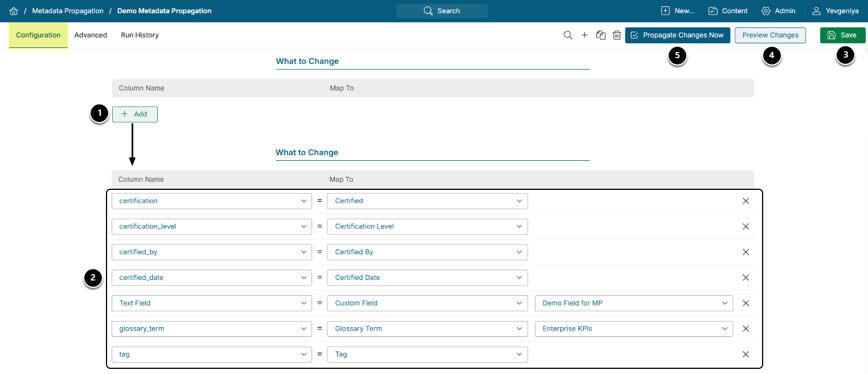This screenshot has height=374, width=868.
Task: Click the Preview Changes button
Action: pyautogui.click(x=770, y=35)
